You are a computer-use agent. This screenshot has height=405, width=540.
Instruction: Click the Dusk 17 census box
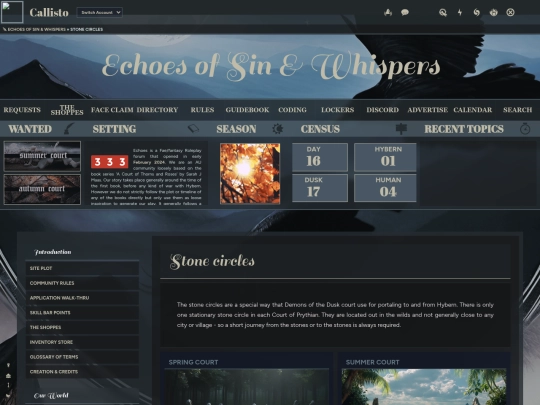click(320, 188)
